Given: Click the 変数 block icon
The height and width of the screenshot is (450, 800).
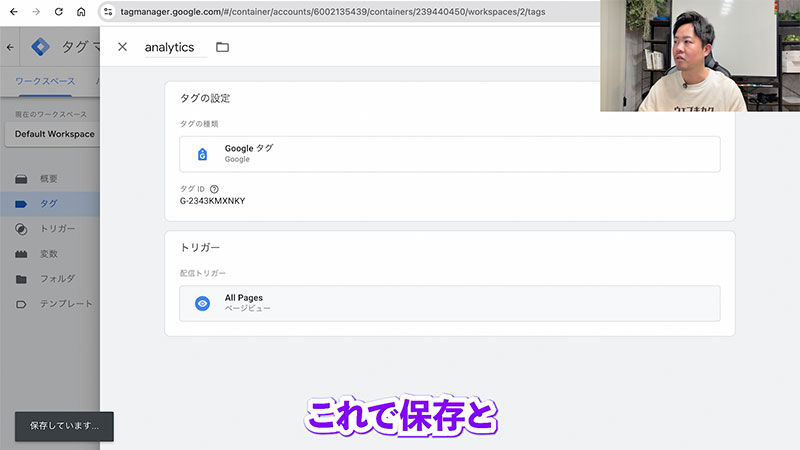Looking at the screenshot, I should pyautogui.click(x=21, y=254).
